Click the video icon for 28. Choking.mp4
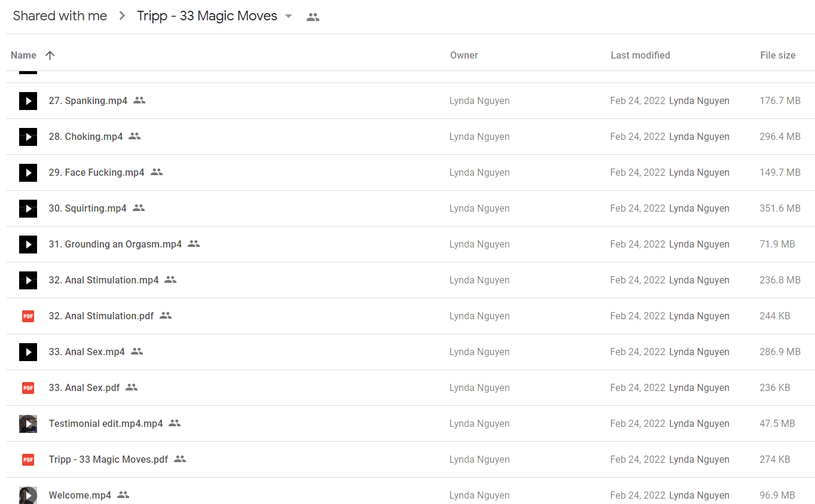This screenshot has width=815, height=504. [x=28, y=136]
